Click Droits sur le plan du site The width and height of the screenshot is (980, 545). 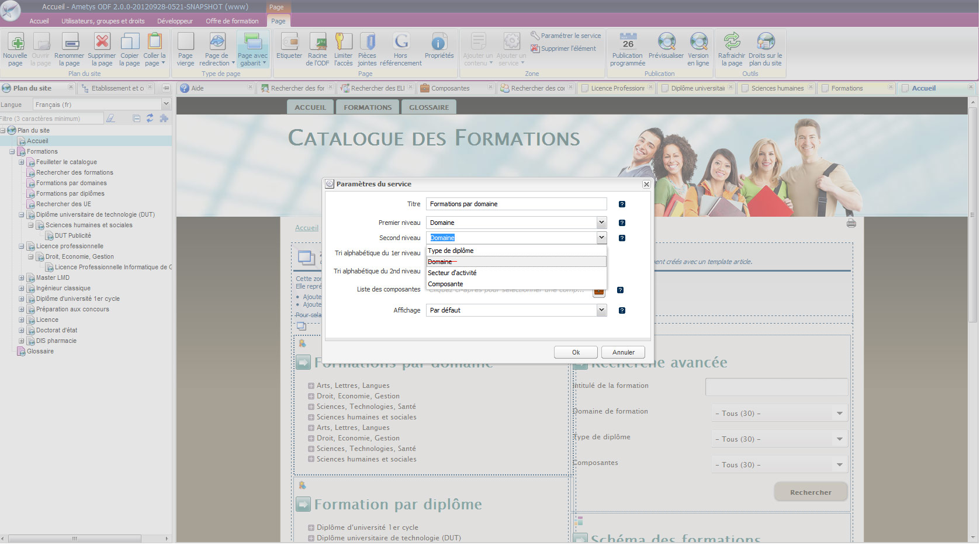766,49
